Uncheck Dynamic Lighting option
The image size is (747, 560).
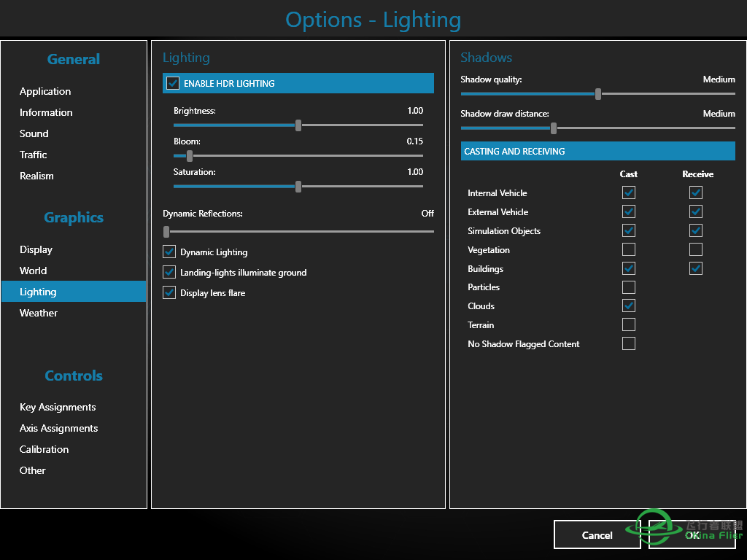[x=169, y=252]
